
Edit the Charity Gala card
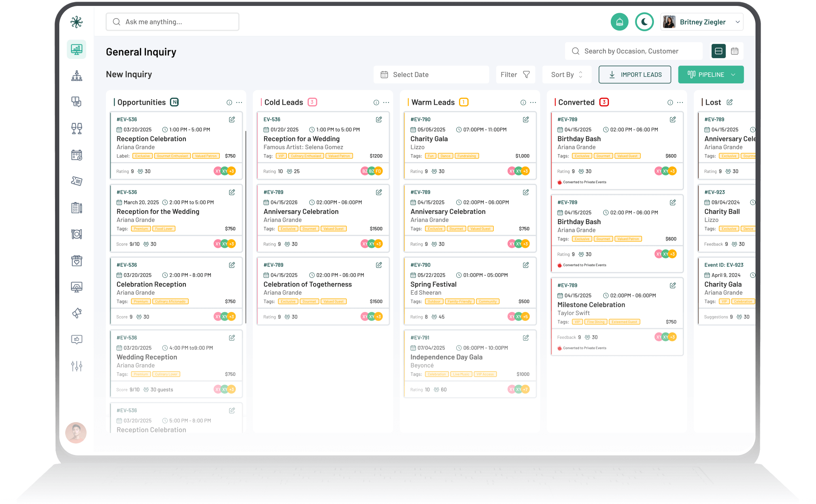(526, 119)
